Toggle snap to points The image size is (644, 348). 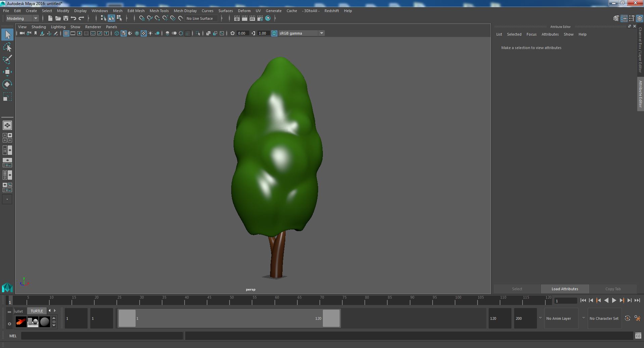[157, 18]
